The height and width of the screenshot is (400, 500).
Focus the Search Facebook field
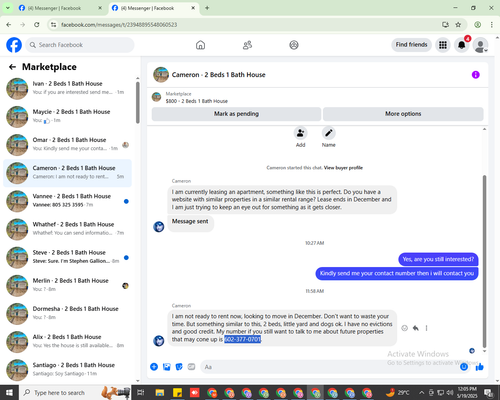pyautogui.click(x=80, y=45)
